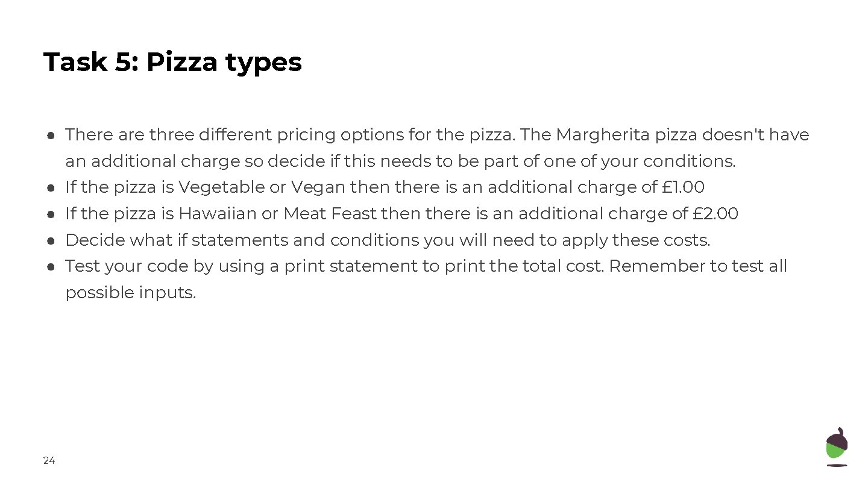Select the "Task 5: Pizza types" heading

coord(172,62)
